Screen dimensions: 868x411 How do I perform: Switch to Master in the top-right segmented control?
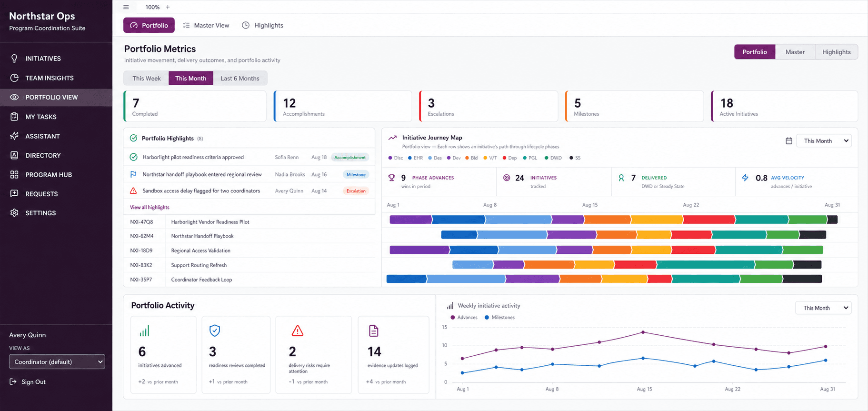[x=795, y=52]
